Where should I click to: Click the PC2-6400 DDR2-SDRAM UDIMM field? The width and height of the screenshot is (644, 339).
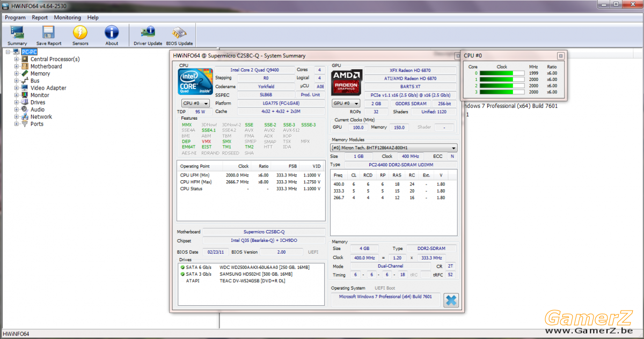pos(400,165)
